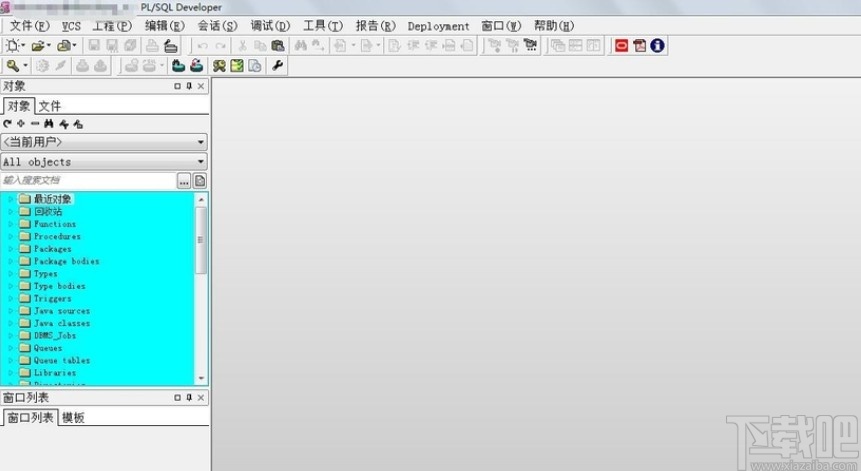Expand the Triggers folder
861x471 pixels.
tap(10, 298)
